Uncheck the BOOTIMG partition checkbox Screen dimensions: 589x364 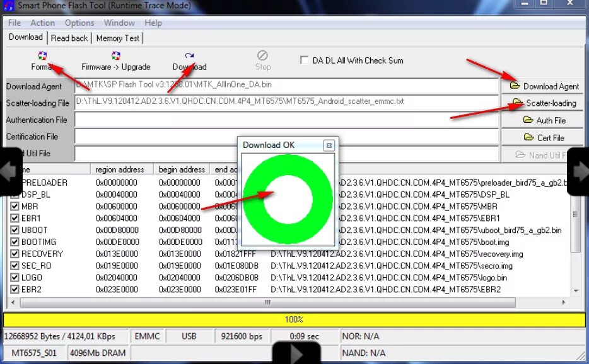coord(15,242)
